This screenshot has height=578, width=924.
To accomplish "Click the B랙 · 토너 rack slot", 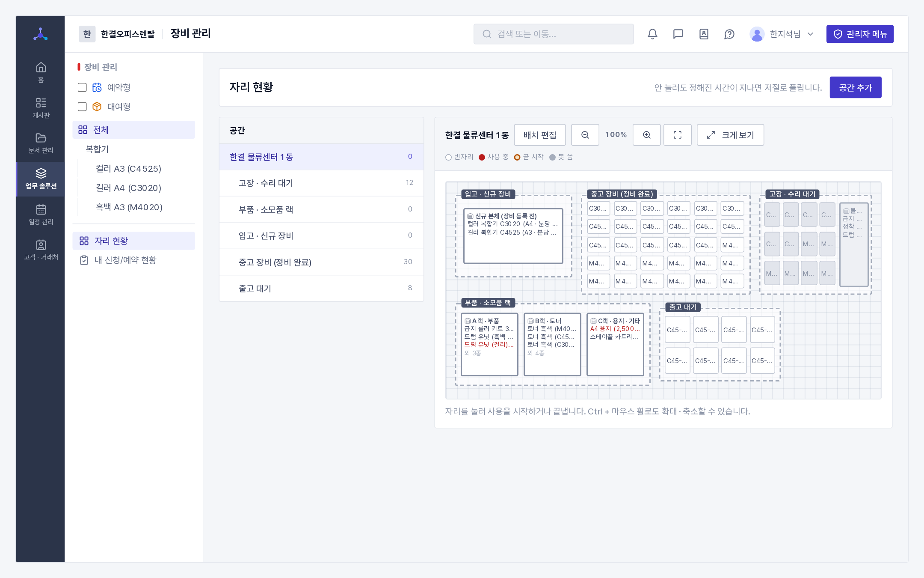I will 552,344.
